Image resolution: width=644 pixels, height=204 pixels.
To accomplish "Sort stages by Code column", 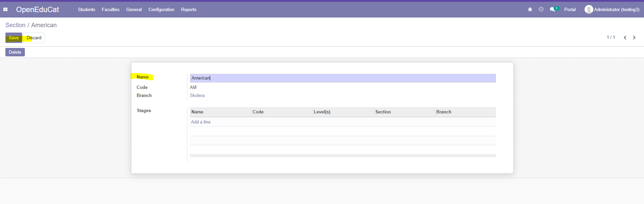I will [282, 112].
